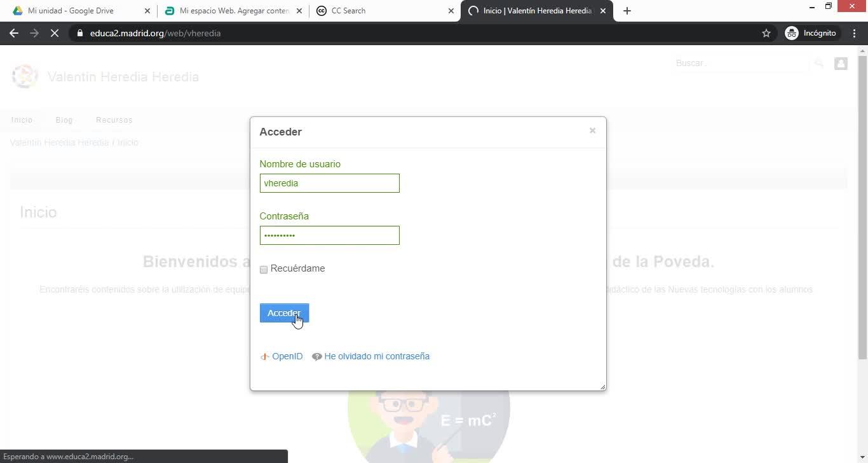Close the Mi espacio Web tab

(299, 11)
